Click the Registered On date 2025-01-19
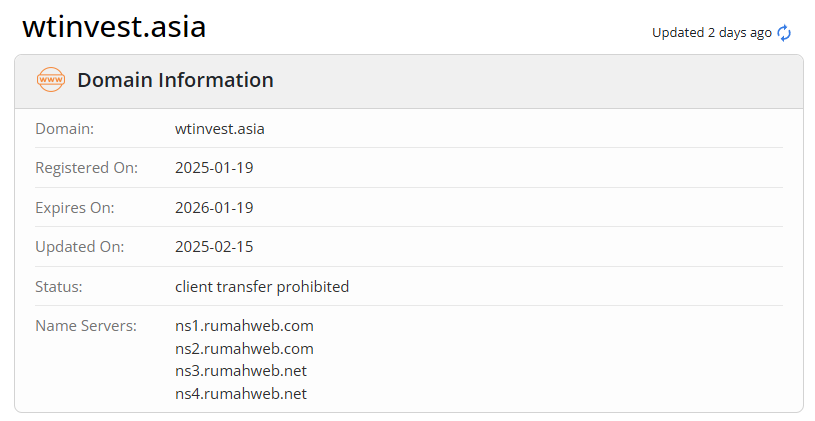The image size is (815, 421). [x=214, y=167]
